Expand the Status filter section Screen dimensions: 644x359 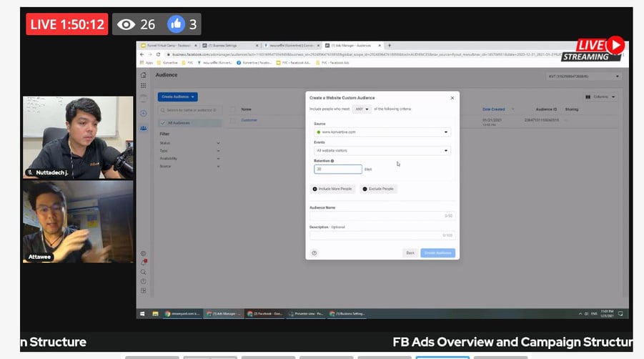click(x=189, y=143)
